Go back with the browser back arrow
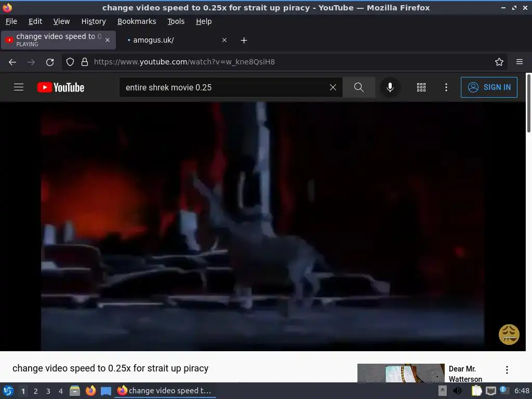532x399 pixels. [x=12, y=62]
